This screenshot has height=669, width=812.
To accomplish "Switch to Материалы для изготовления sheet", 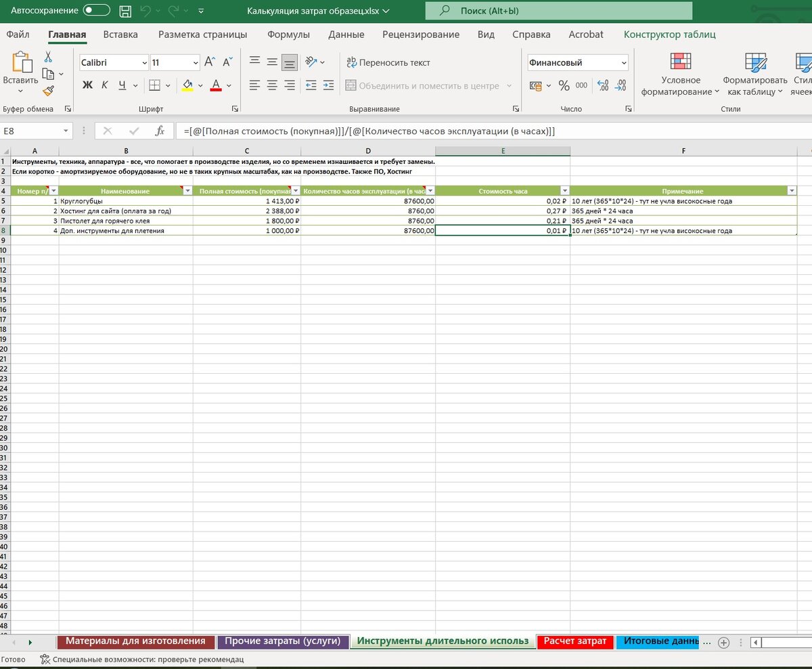I will click(x=136, y=641).
